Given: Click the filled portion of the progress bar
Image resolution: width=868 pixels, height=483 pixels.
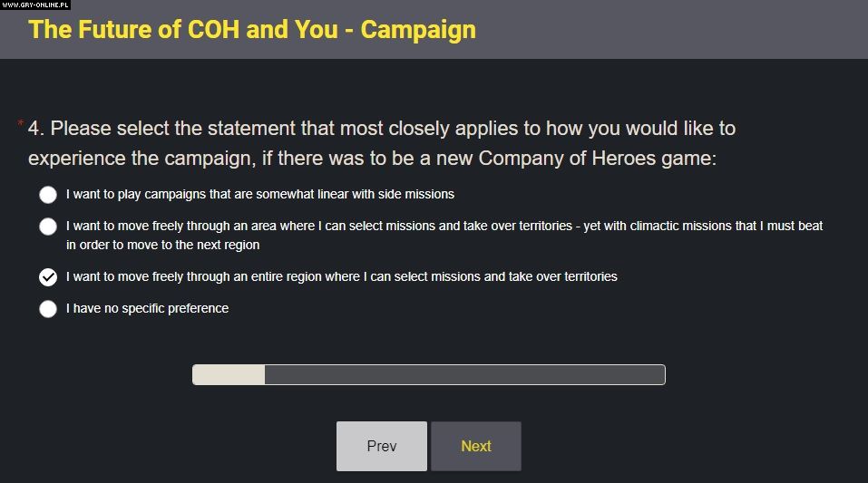Looking at the screenshot, I should (x=229, y=374).
